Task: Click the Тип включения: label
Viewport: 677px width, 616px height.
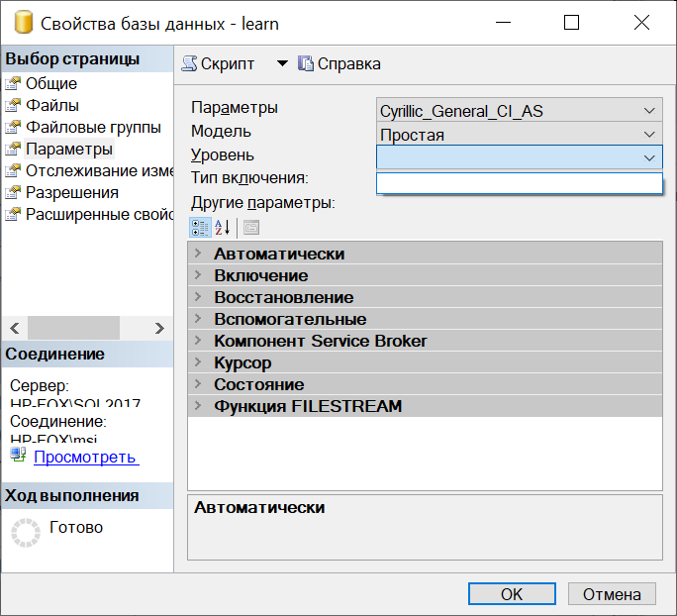Action: click(249, 178)
